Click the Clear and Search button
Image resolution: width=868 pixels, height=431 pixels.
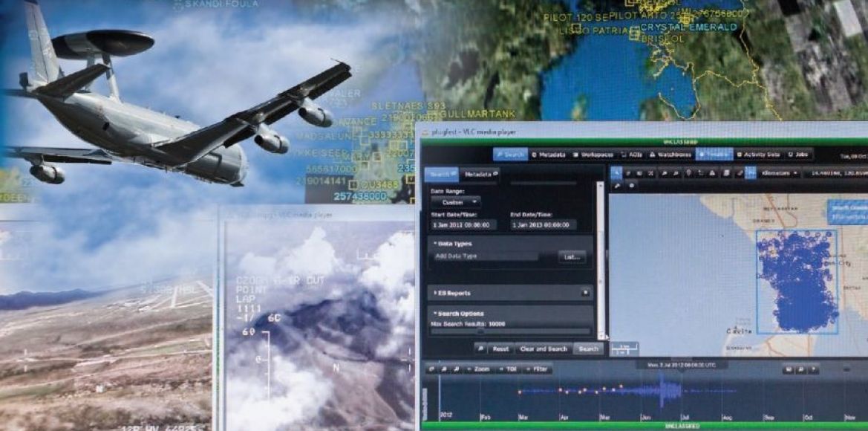click(x=544, y=349)
